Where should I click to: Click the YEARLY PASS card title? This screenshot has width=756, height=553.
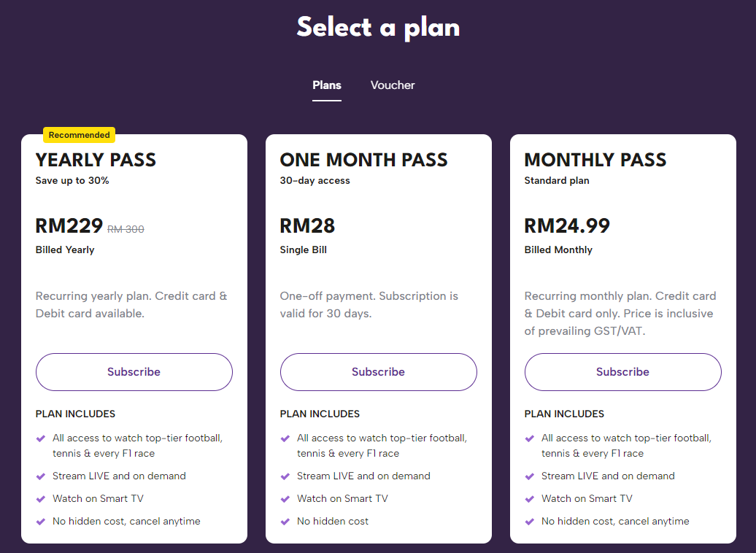coord(96,160)
